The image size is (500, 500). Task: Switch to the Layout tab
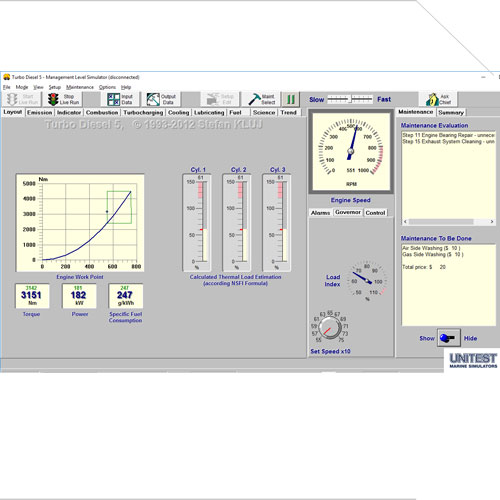13,112
